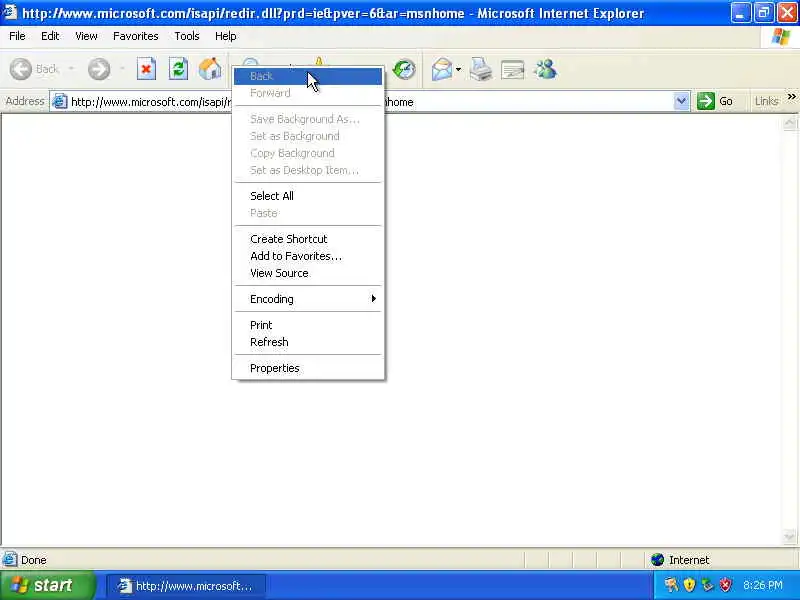The image size is (800, 600).
Task: Click the Internet zone globe icon
Action: pos(658,560)
